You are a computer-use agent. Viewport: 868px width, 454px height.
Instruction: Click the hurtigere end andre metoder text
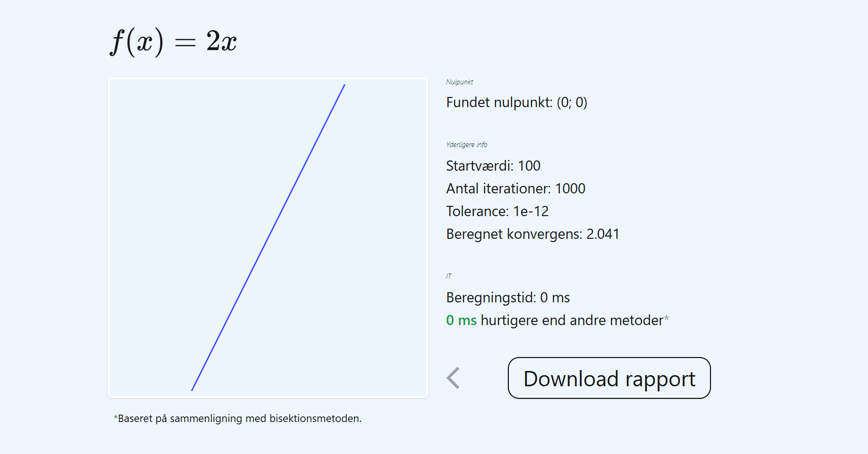coord(572,320)
